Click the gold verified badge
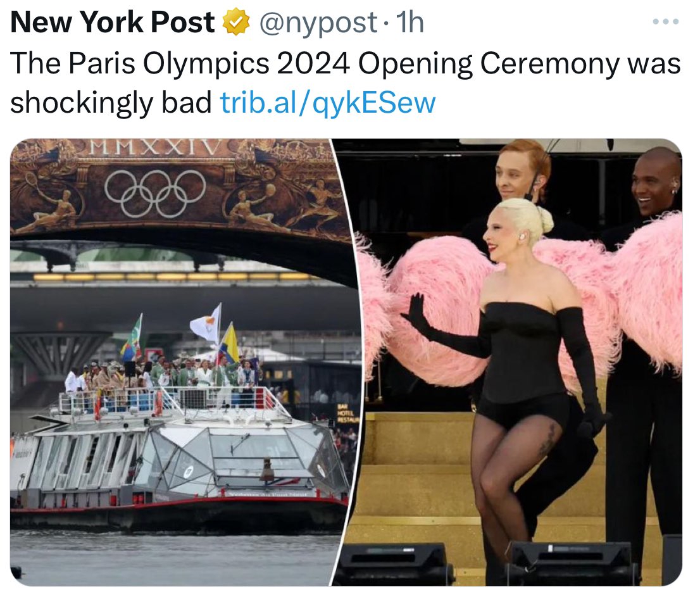700x597 pixels. (235, 22)
